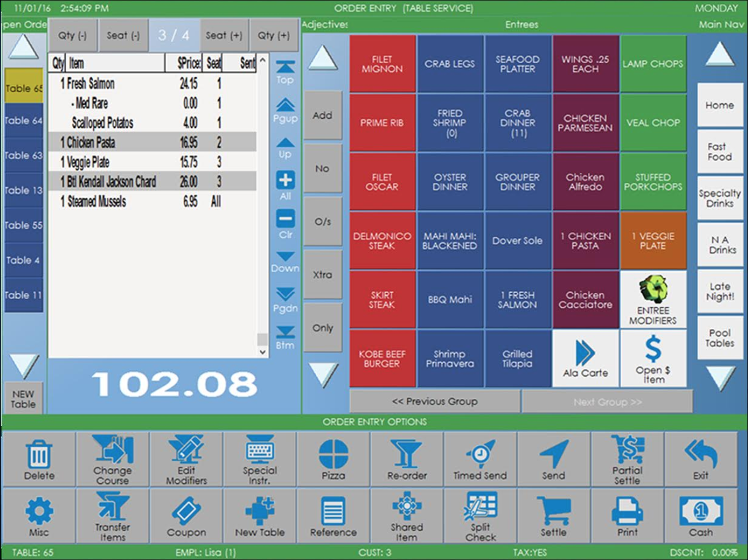Click the adjectives panel down arrow

[323, 374]
